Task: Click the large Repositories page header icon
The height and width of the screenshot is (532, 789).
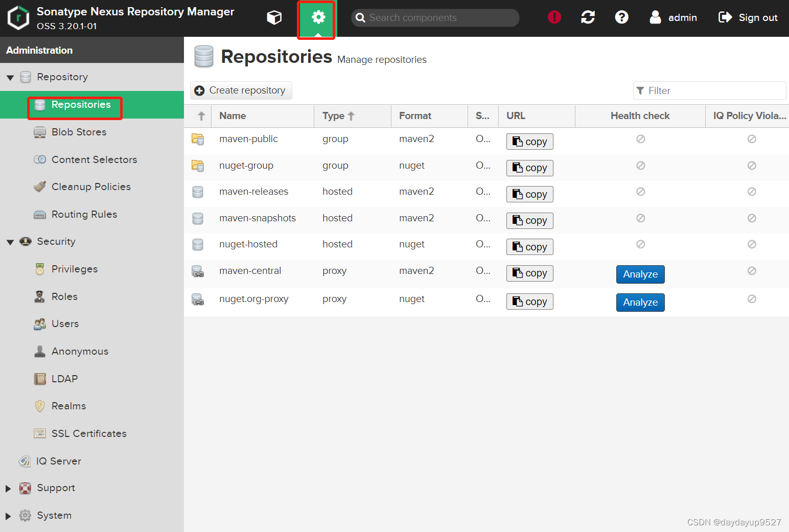Action: (x=204, y=56)
